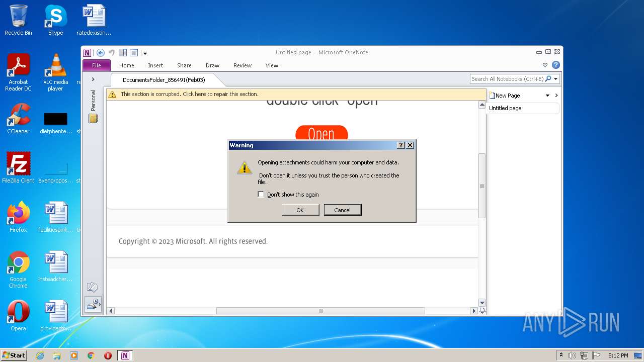Click the Unfiled Notes icon in sidebar
The height and width of the screenshot is (362, 644).
(x=92, y=288)
